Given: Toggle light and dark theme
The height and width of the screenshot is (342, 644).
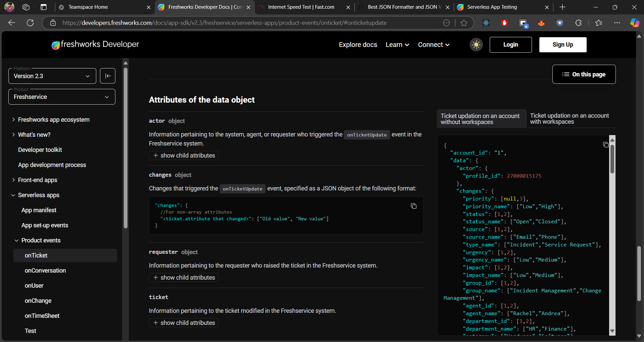Looking at the screenshot, I should (x=476, y=45).
